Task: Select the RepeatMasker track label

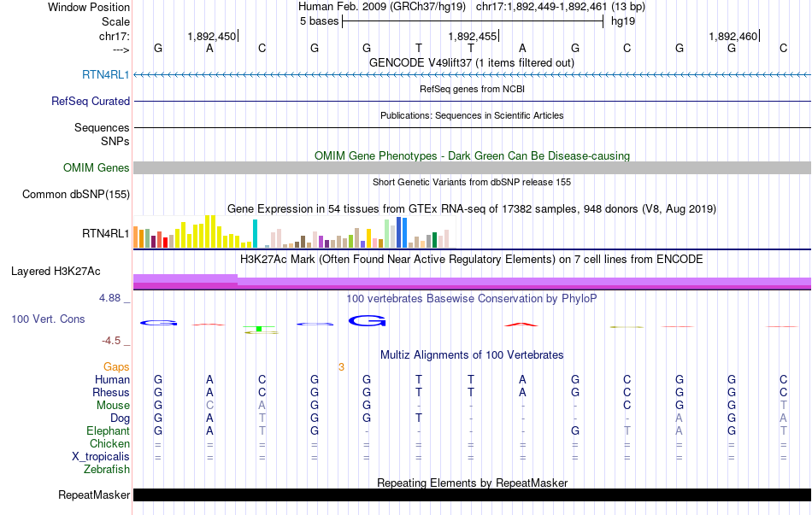Action: tap(94, 495)
